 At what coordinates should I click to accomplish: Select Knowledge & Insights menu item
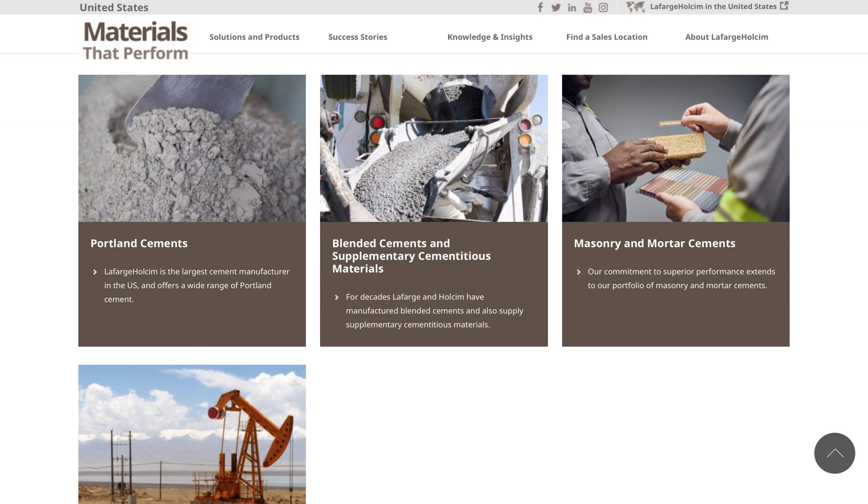coord(490,37)
